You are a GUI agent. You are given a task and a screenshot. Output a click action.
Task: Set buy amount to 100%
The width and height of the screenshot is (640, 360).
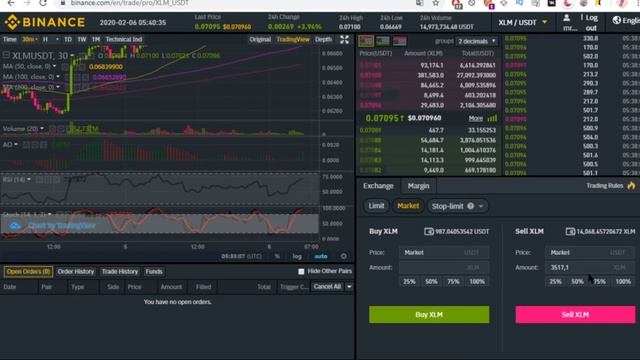click(477, 281)
